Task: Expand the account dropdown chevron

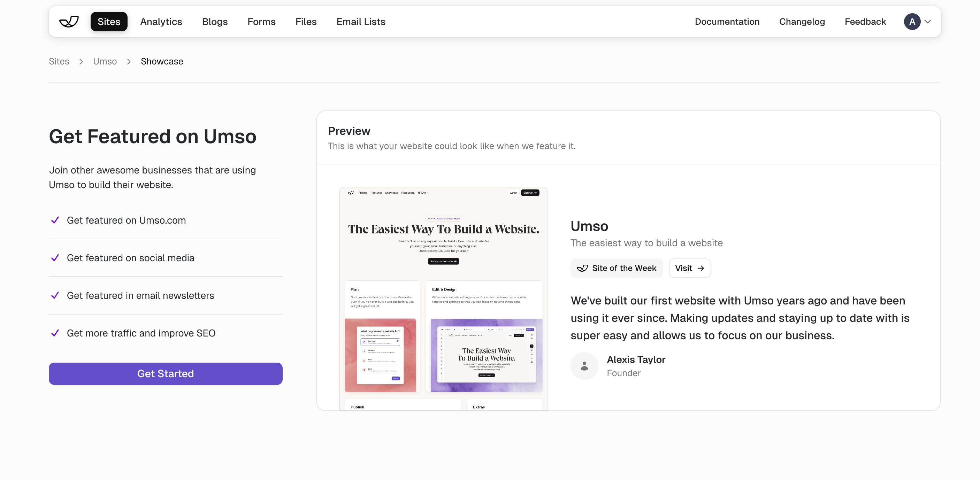Action: (927, 22)
